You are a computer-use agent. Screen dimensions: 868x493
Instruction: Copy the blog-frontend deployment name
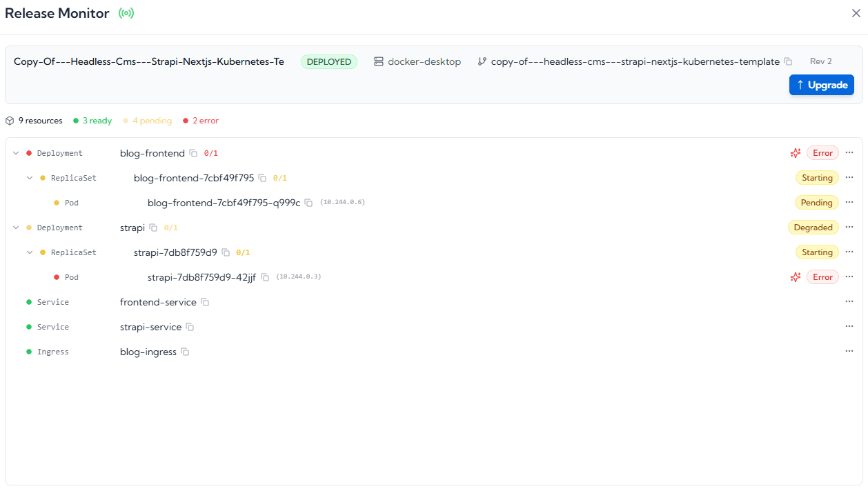[x=194, y=153]
